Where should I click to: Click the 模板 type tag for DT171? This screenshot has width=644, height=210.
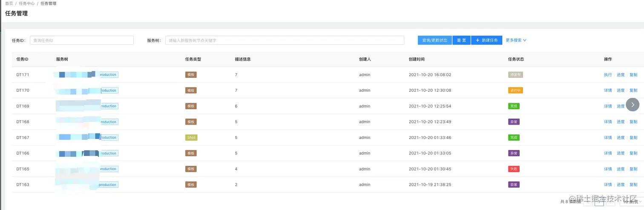coord(191,75)
